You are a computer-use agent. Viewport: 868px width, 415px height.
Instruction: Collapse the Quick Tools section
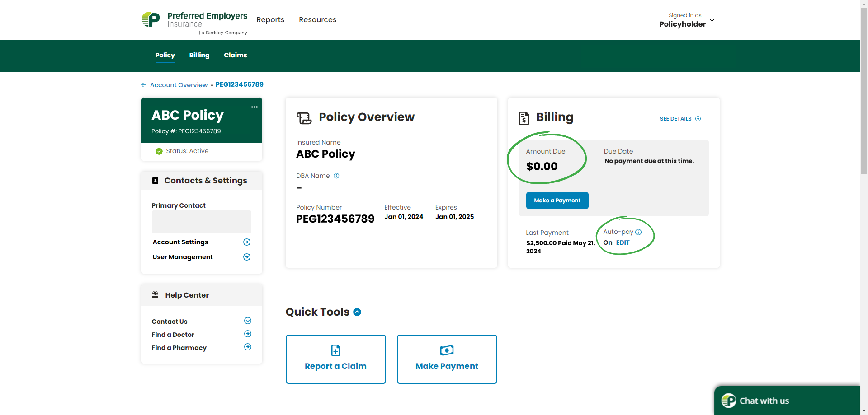pyautogui.click(x=357, y=312)
